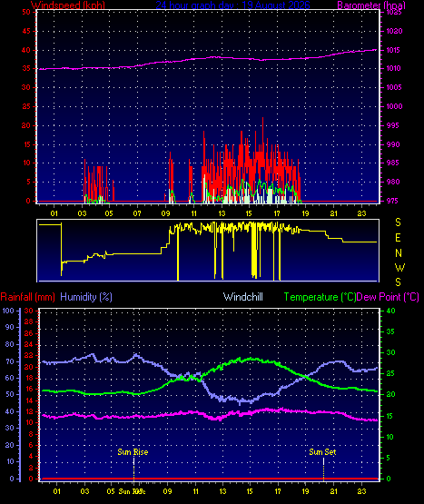The width and height of the screenshot is (424, 504).
Task: Click the Barometer (hpa) axis title
Action: coord(371,5)
